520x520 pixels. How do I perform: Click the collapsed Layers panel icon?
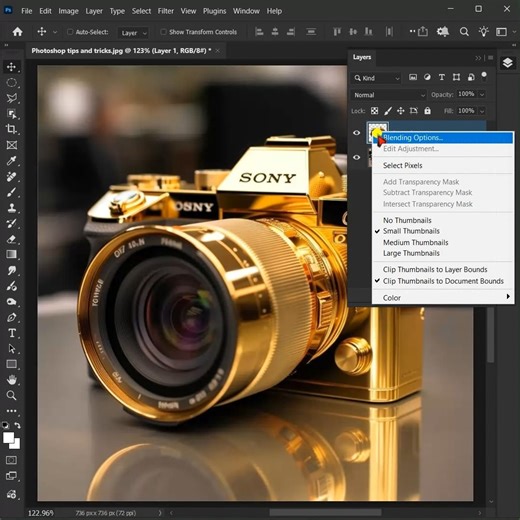pos(507,63)
